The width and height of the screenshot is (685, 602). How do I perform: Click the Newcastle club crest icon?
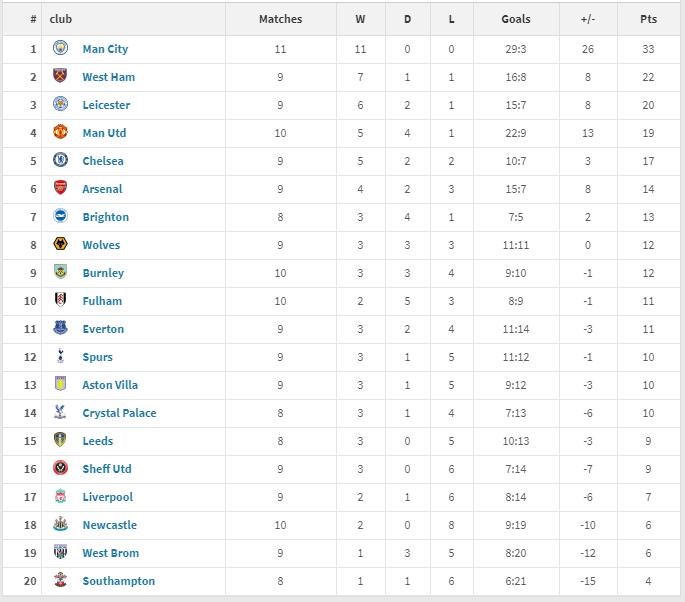pos(60,524)
